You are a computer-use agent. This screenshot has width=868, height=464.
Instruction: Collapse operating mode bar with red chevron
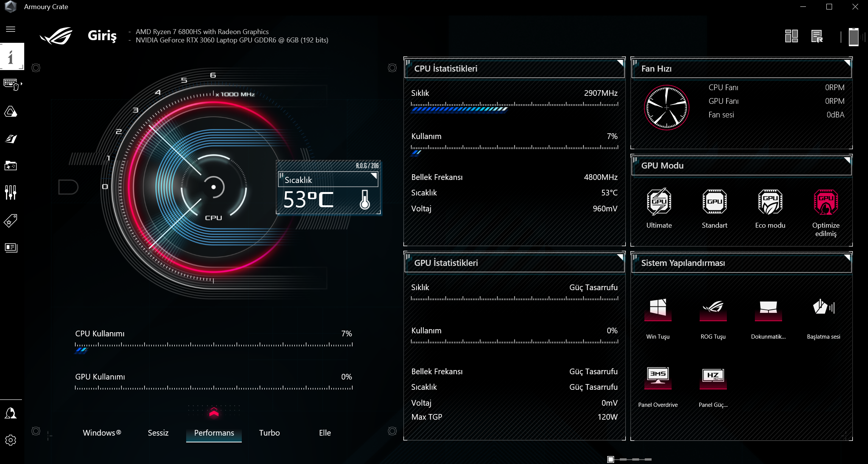pyautogui.click(x=214, y=412)
